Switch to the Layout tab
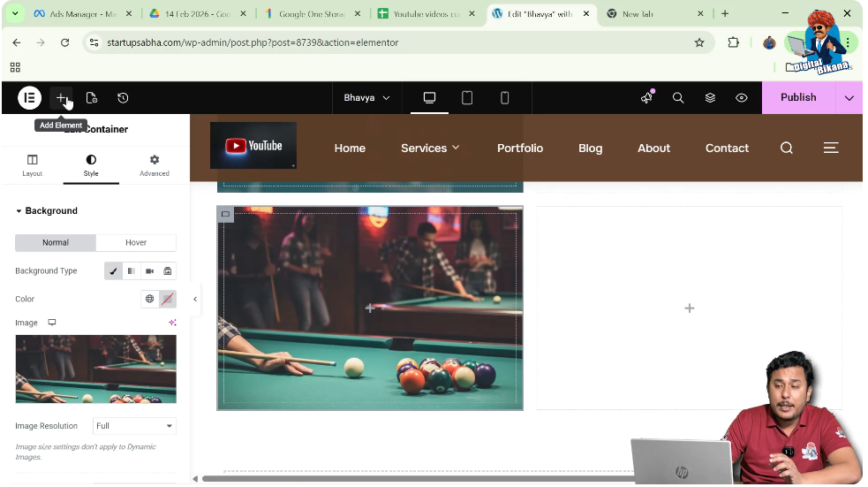This screenshot has width=868, height=487. click(32, 165)
